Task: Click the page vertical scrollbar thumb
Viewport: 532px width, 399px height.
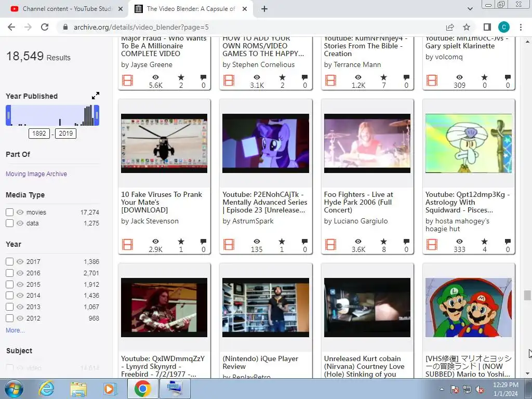Action: 527,295
